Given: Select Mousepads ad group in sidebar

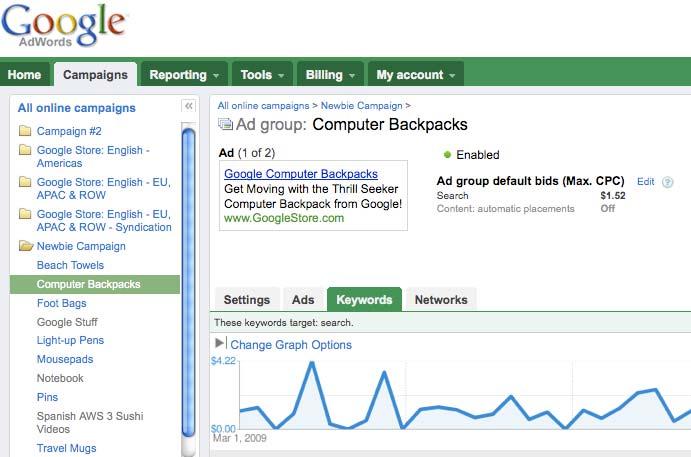Looking at the screenshot, I should [64, 359].
